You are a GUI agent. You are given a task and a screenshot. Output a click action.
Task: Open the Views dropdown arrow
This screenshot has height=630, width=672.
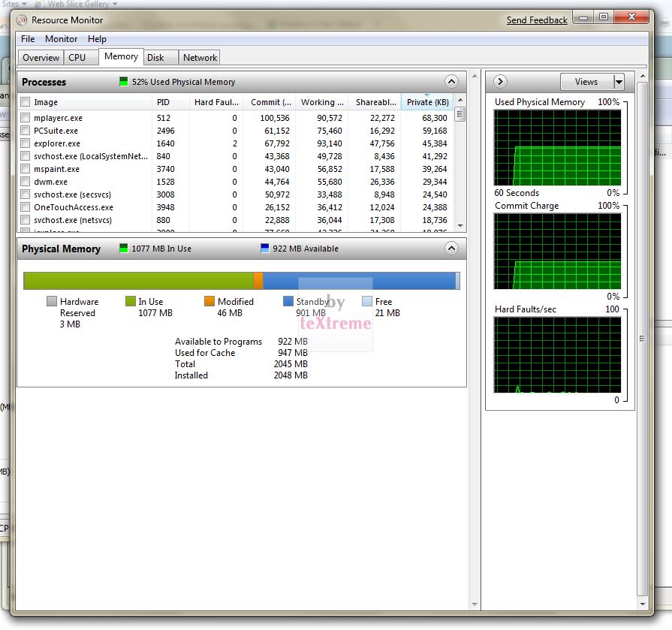(x=619, y=81)
